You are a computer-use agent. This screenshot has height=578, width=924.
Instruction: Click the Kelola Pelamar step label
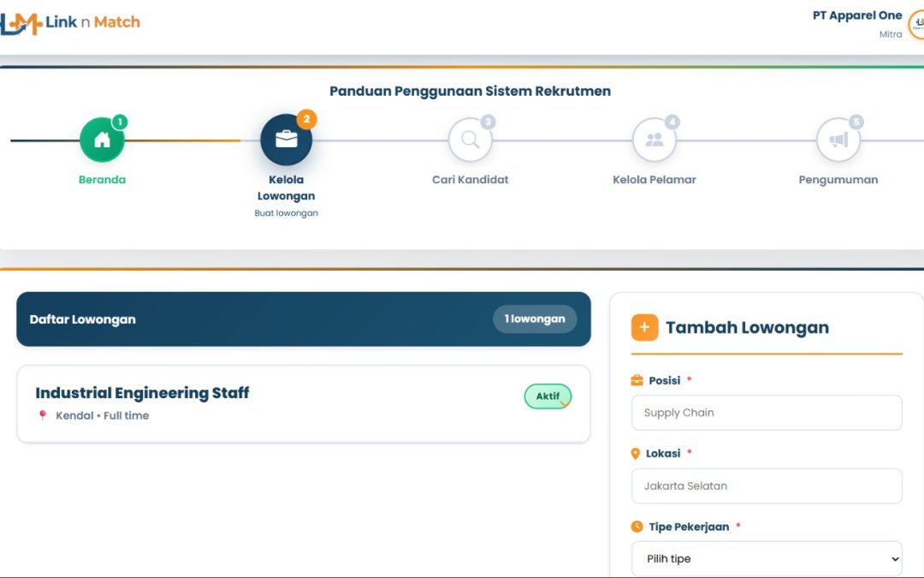[654, 180]
